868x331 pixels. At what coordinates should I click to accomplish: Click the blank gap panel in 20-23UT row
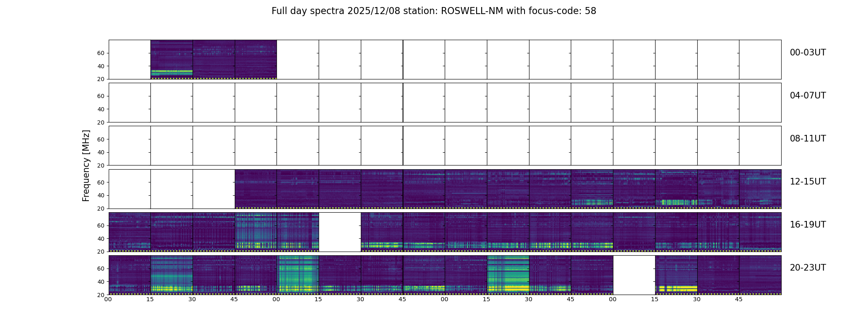(x=634, y=275)
